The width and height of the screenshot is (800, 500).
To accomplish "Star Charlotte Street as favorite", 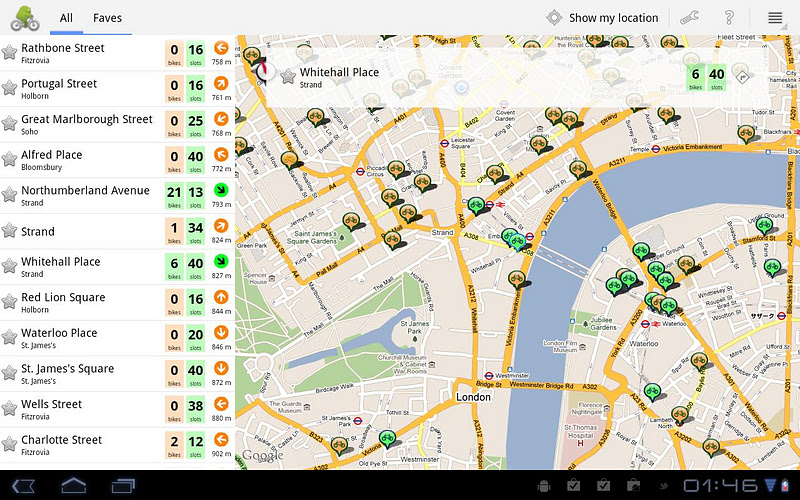I will tap(9, 444).
